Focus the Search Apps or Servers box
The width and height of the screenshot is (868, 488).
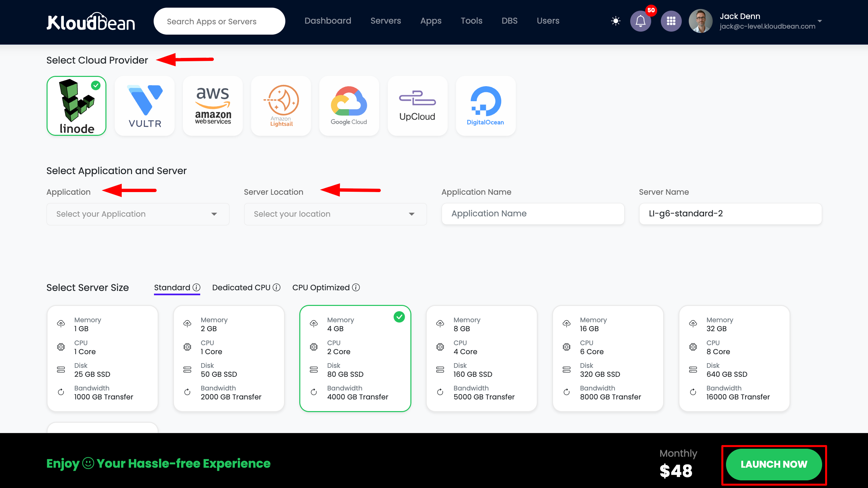pyautogui.click(x=219, y=21)
